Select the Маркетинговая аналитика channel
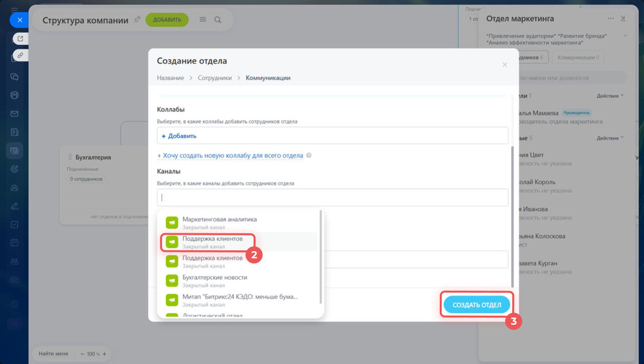The image size is (644, 364). [x=219, y=223]
